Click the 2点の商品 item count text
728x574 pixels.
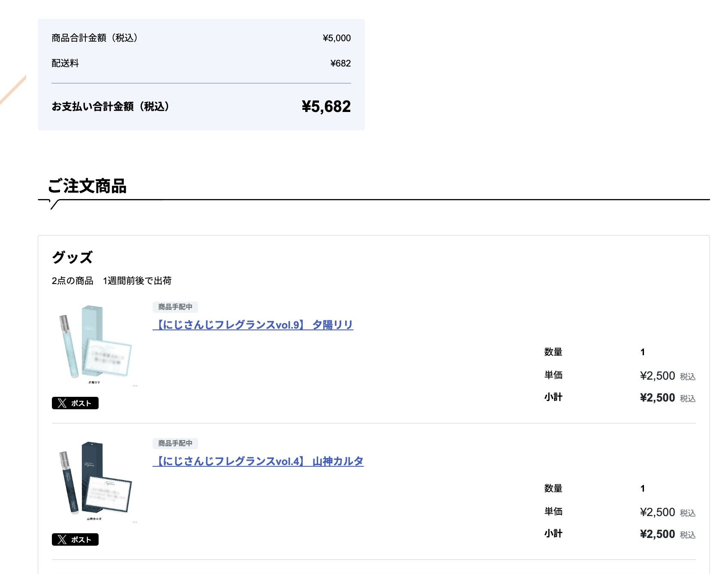[72, 281]
